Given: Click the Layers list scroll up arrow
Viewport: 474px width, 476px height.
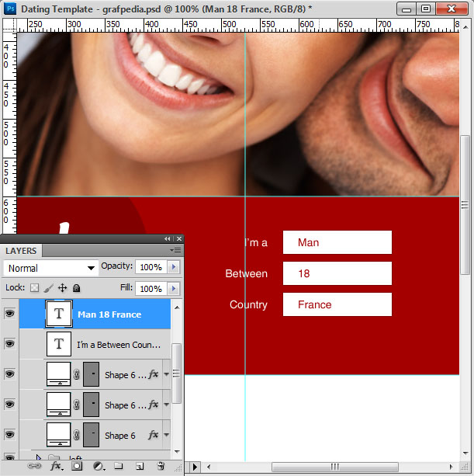Looking at the screenshot, I should [x=177, y=307].
